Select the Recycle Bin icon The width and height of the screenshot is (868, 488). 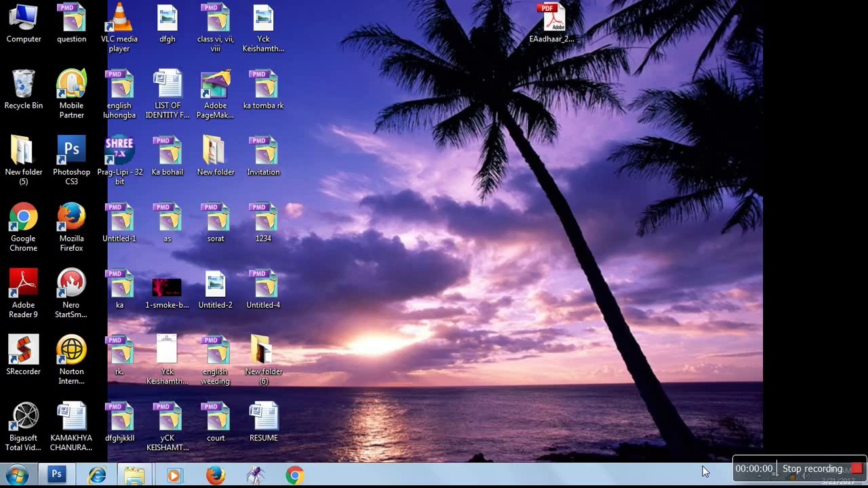pos(23,90)
